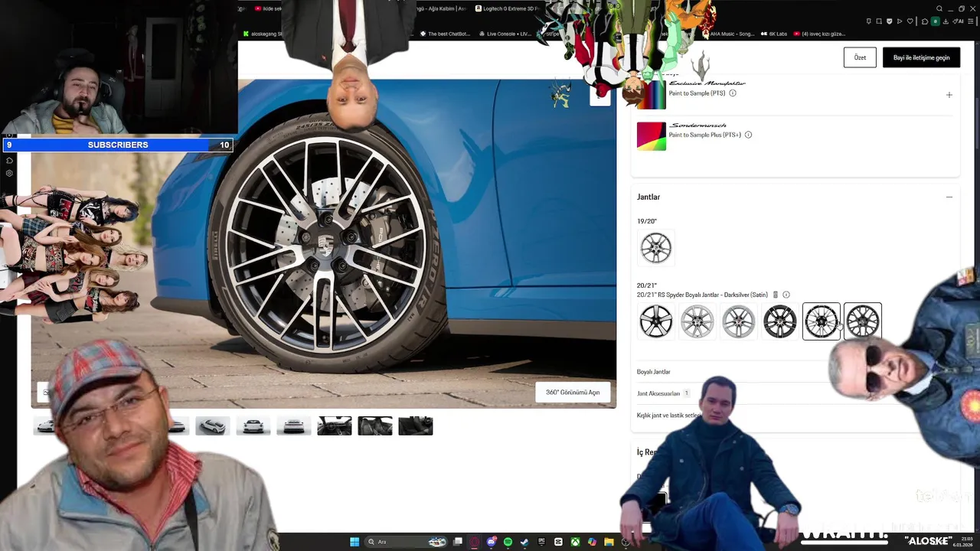
Task: Click the browser search icon in title bar
Action: 939,8
